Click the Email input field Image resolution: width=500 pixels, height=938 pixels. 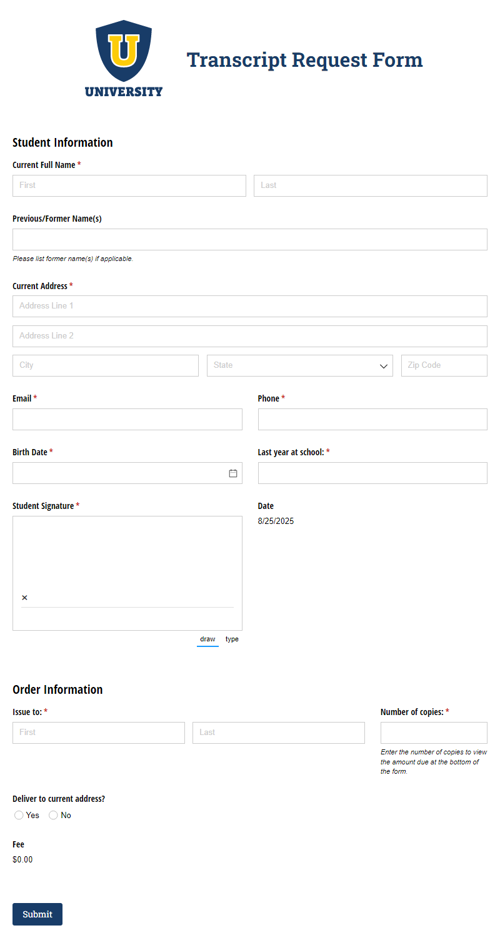[x=127, y=419]
